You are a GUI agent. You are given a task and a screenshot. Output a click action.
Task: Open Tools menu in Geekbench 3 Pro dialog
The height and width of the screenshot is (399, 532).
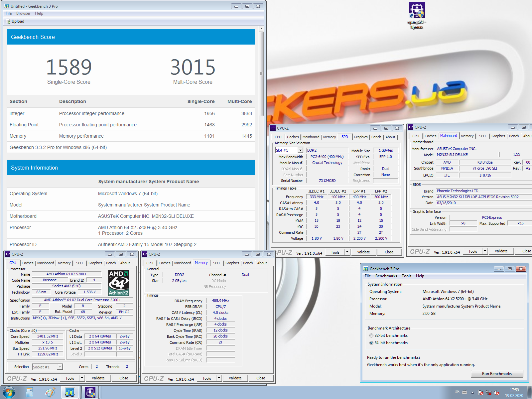click(x=406, y=276)
